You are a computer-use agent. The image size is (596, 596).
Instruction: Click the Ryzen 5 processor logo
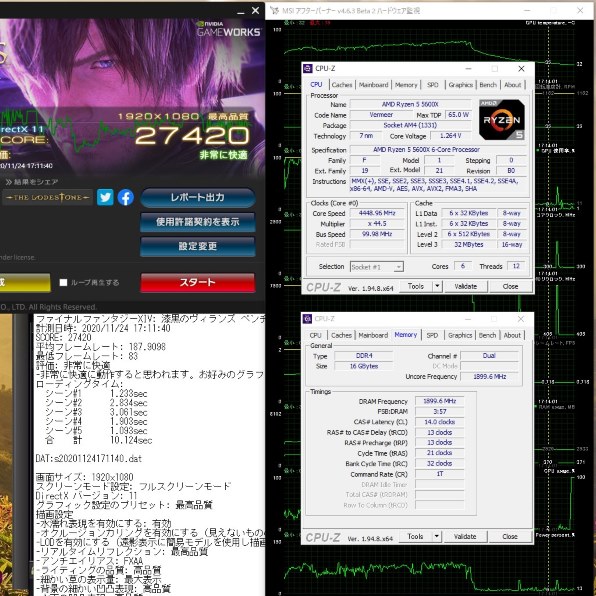[502, 120]
